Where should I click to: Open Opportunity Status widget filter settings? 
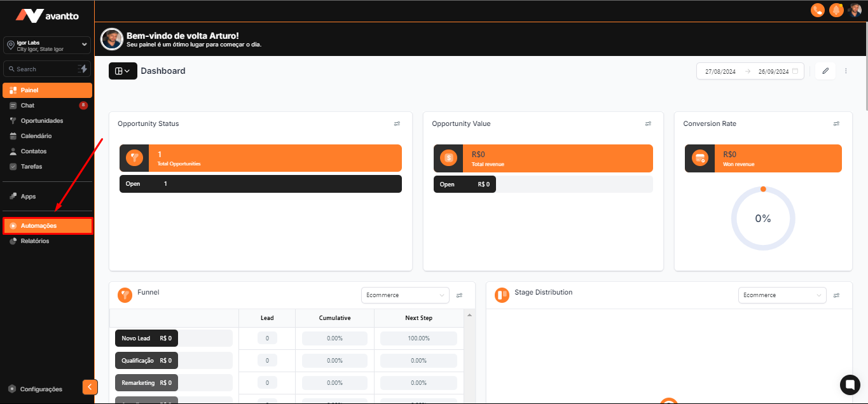point(397,124)
